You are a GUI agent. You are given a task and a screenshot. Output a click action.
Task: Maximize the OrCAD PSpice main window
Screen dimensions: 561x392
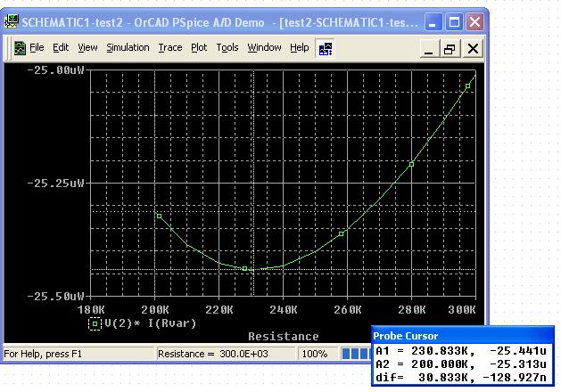(x=454, y=22)
